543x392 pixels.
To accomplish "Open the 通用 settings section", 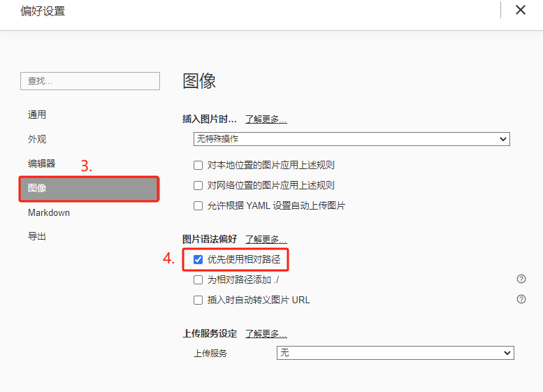I will click(x=37, y=115).
